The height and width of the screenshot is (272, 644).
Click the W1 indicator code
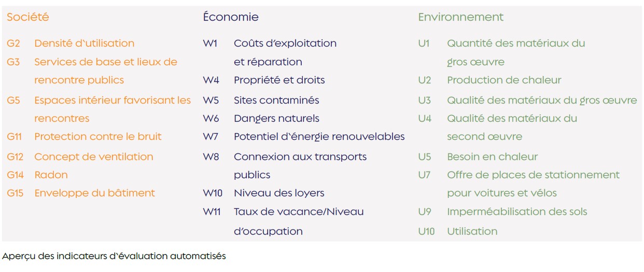point(210,44)
